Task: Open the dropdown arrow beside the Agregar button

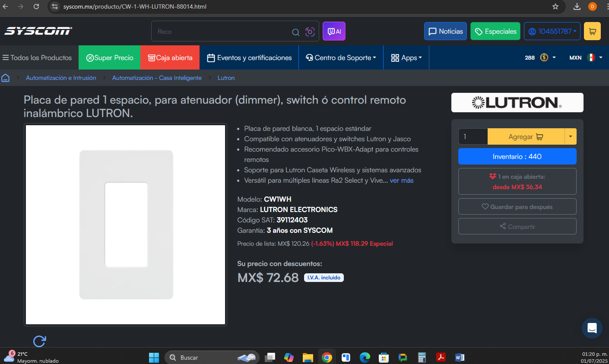Action: 571,136
